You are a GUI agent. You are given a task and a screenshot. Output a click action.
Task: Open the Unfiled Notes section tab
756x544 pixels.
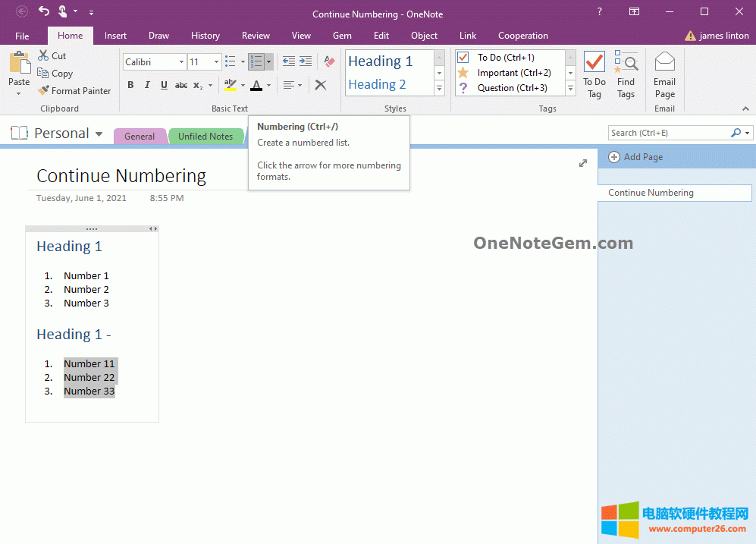205,136
